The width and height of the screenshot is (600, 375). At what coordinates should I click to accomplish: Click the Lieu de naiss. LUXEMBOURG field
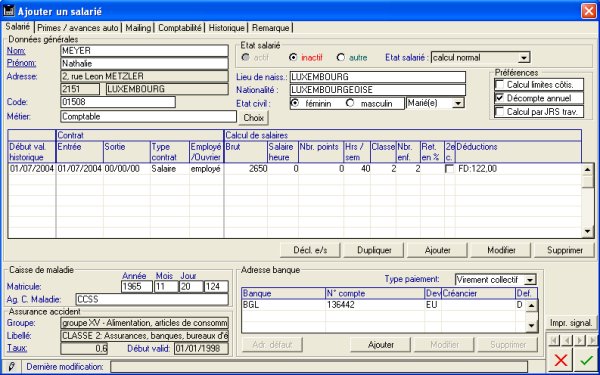[x=378, y=77]
